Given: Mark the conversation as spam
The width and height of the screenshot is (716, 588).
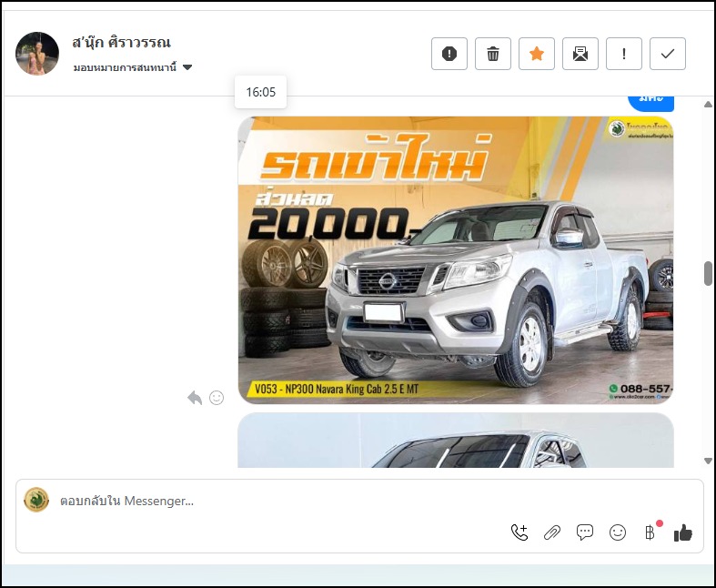Looking at the screenshot, I should (449, 54).
